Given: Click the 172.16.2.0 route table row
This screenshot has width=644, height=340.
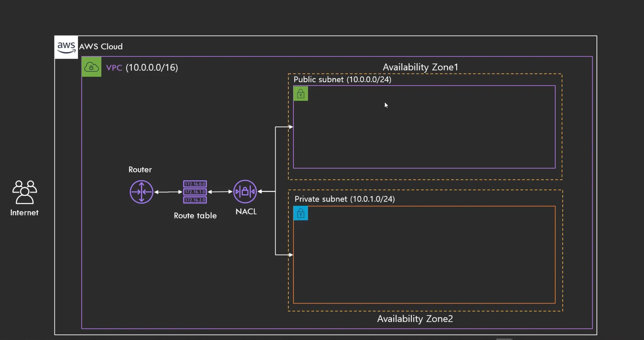Looking at the screenshot, I should [195, 200].
